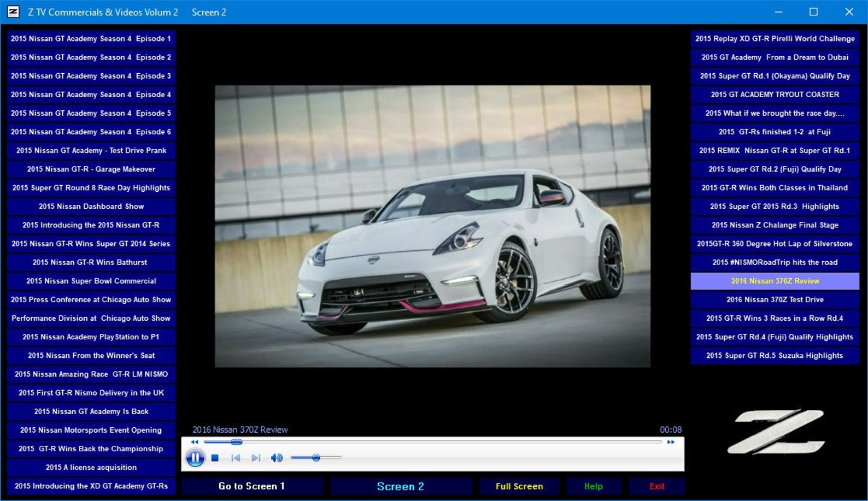The image size is (868, 501).
Task: Open GT-R Wins Both Classes in Thailand
Action: click(x=775, y=188)
